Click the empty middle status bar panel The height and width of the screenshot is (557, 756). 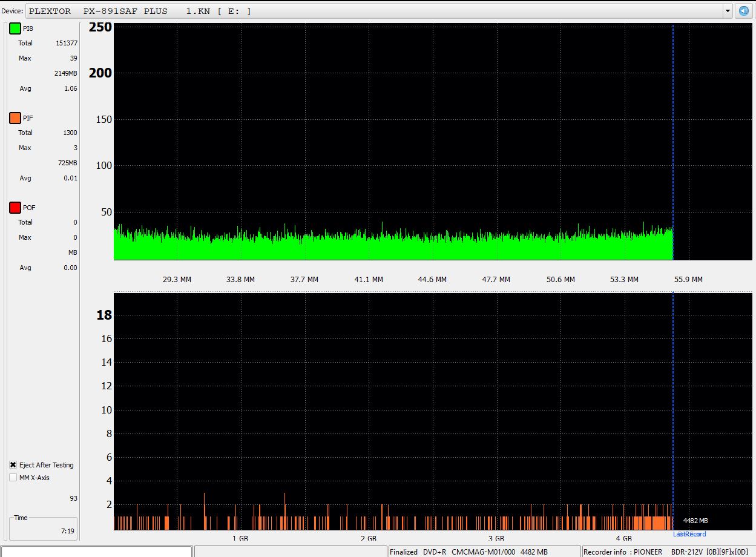click(291, 552)
